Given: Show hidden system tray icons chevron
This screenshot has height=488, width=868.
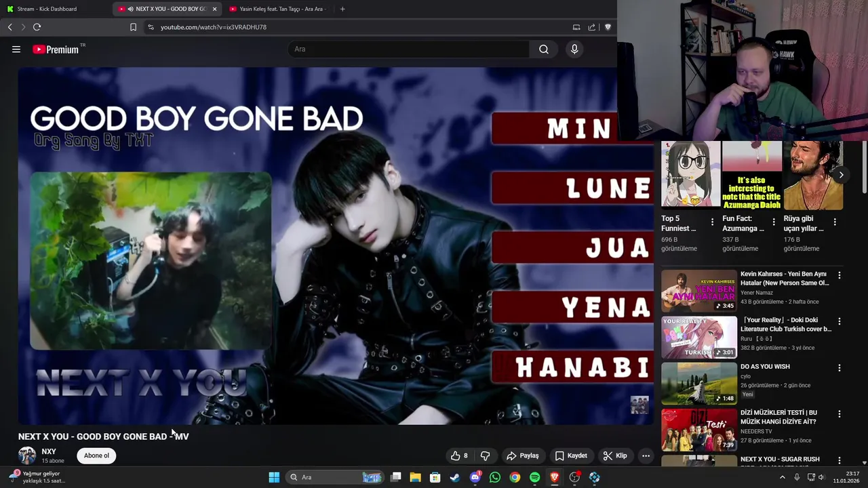Looking at the screenshot, I should 782,477.
